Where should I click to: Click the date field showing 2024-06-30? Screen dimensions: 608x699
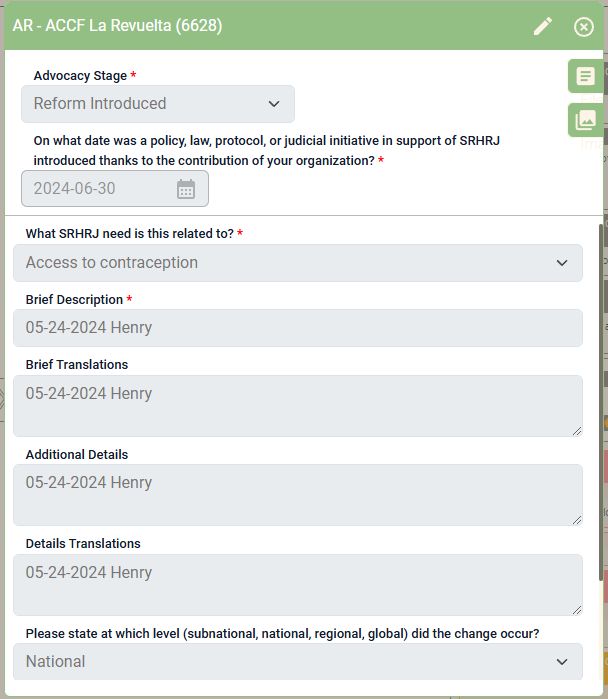pyautogui.click(x=115, y=189)
